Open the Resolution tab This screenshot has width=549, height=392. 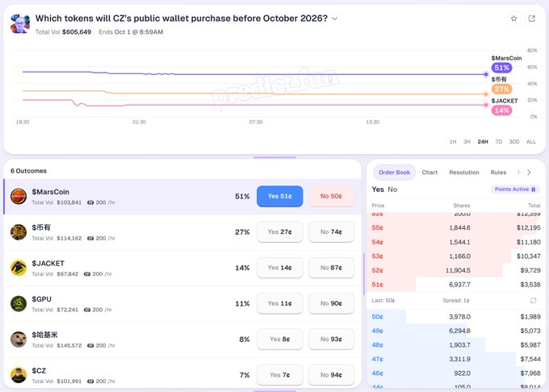(x=464, y=173)
